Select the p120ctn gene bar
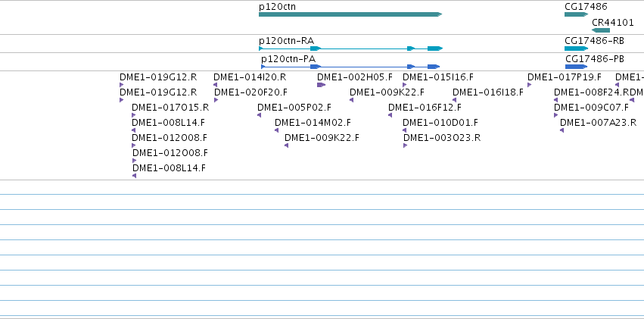 click(350, 14)
